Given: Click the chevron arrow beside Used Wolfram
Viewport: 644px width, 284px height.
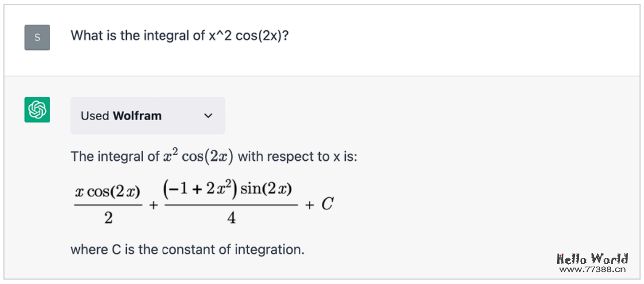Looking at the screenshot, I should point(208,116).
